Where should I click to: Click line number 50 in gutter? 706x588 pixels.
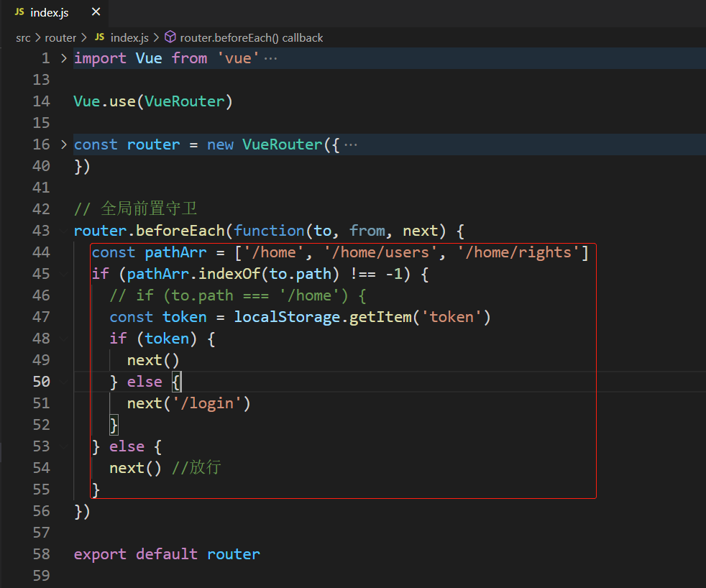point(41,382)
